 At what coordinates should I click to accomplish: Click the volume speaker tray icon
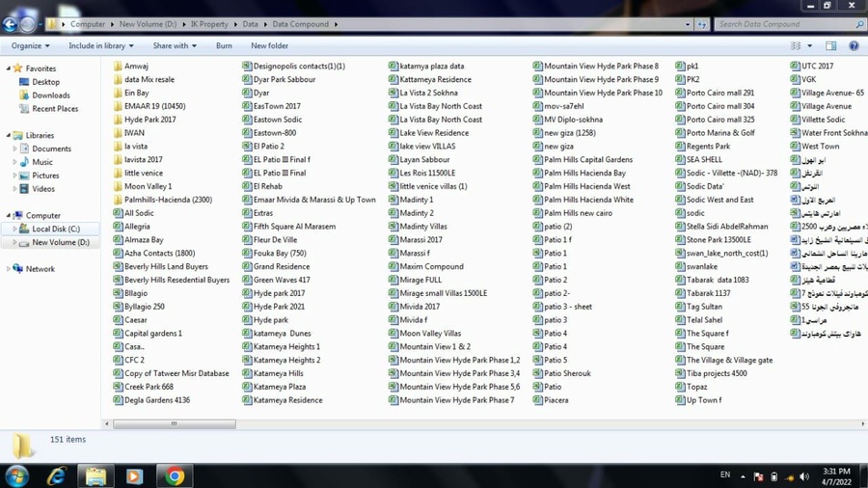804,476
